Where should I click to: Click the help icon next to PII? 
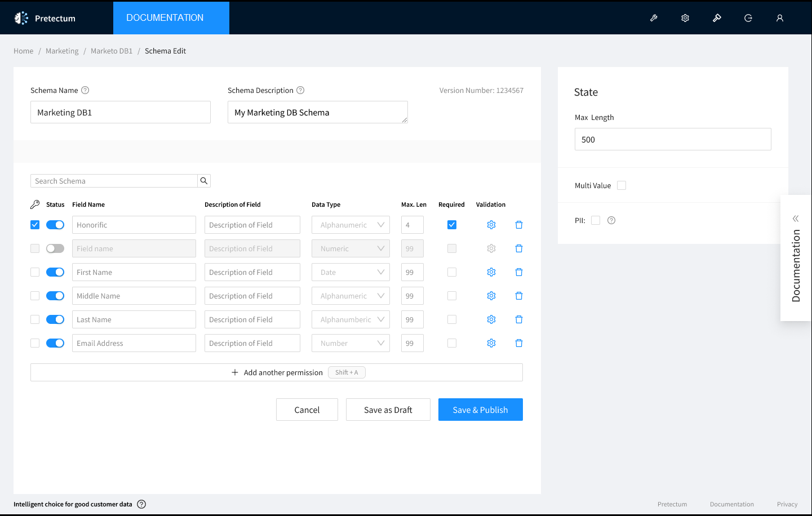[x=611, y=220]
